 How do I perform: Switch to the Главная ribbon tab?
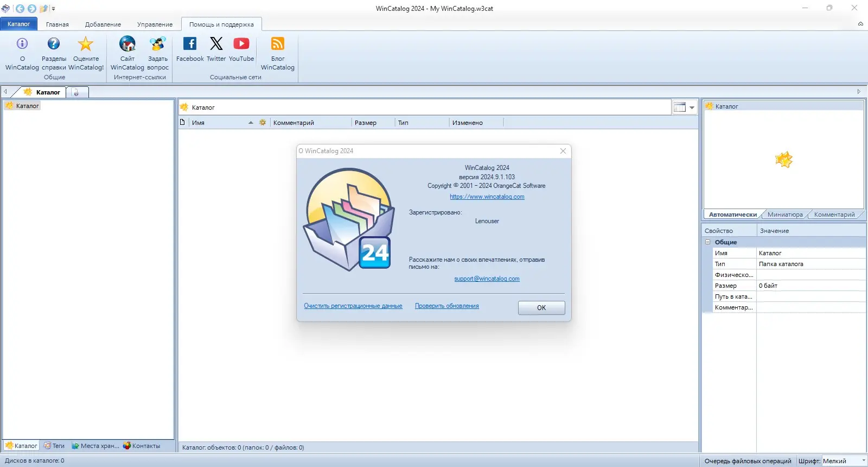click(x=58, y=24)
